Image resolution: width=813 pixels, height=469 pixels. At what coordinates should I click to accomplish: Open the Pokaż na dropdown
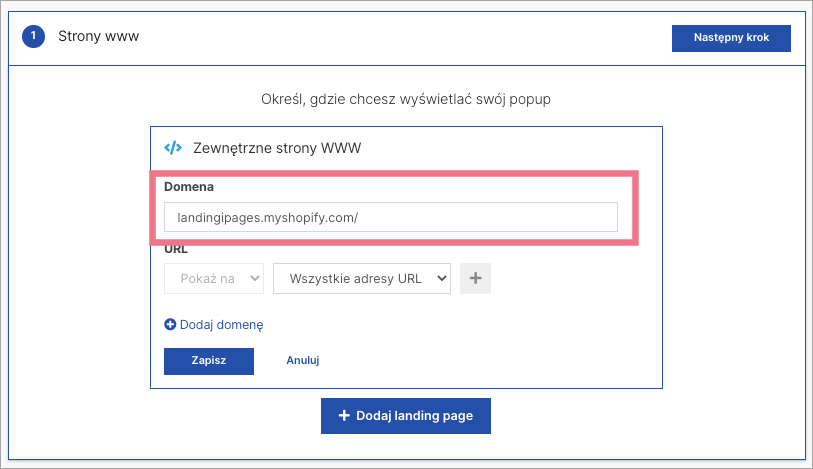[x=213, y=279]
